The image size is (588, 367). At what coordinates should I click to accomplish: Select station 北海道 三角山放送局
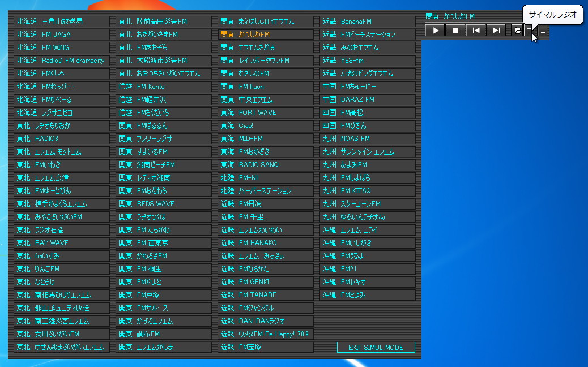62,22
